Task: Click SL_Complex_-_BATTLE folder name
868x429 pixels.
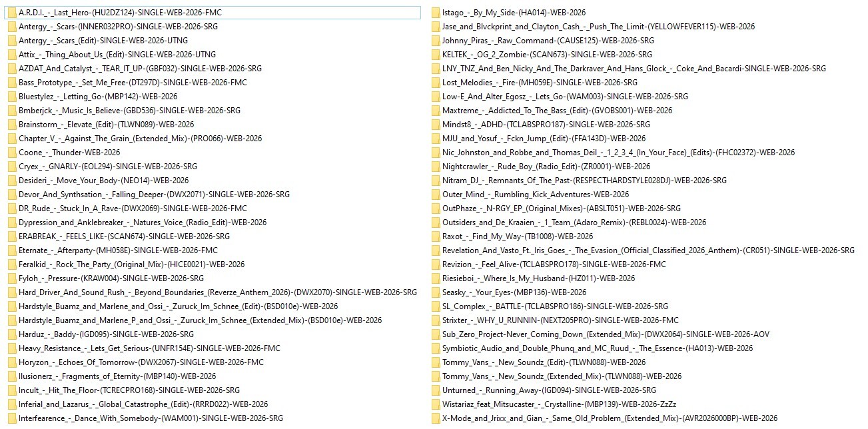Action: point(555,306)
